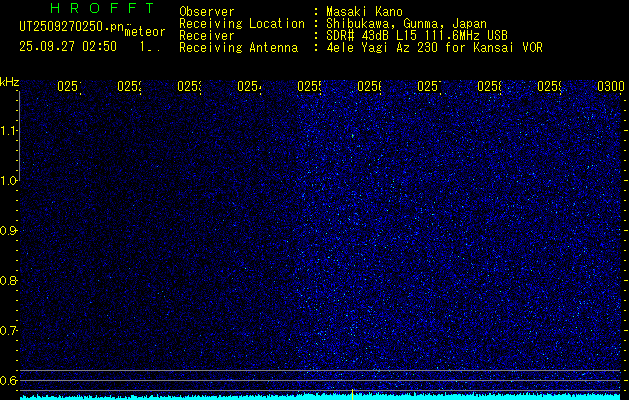Click the yellow marker on the cyan strip
629x400 pixels.
tap(352, 394)
